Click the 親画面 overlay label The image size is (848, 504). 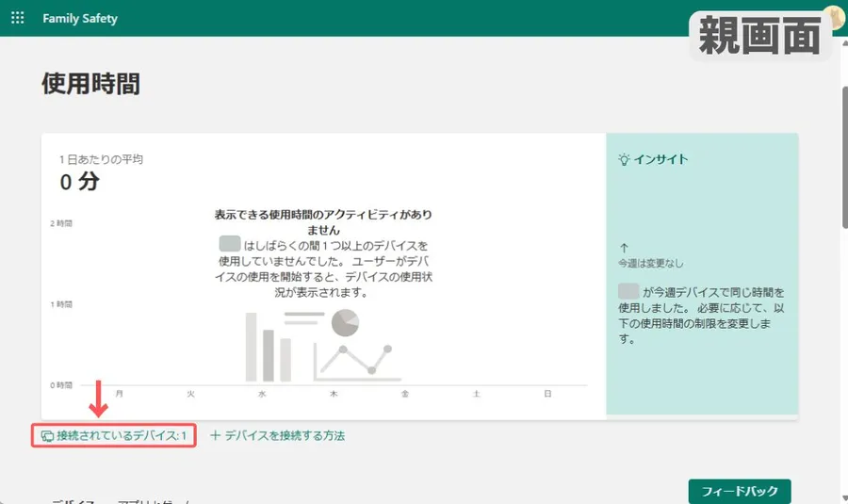(759, 38)
